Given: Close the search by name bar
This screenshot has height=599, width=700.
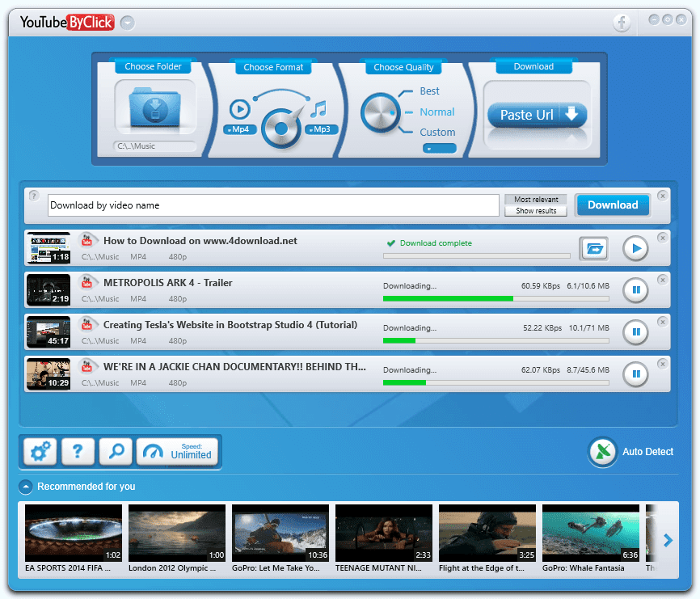Looking at the screenshot, I should click(x=663, y=196).
